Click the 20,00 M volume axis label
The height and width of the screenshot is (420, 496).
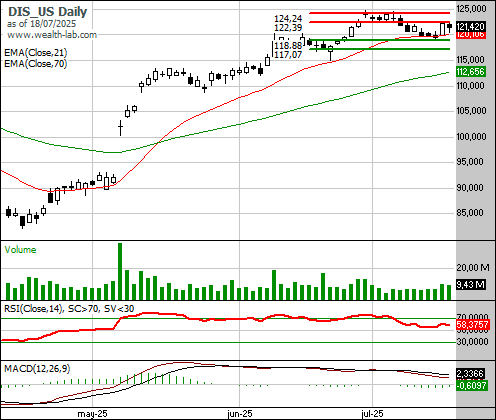tap(473, 267)
